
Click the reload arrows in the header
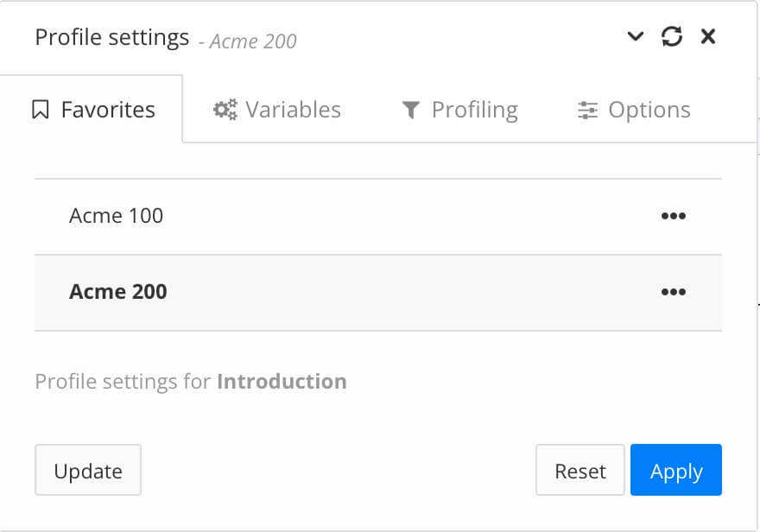click(x=672, y=36)
